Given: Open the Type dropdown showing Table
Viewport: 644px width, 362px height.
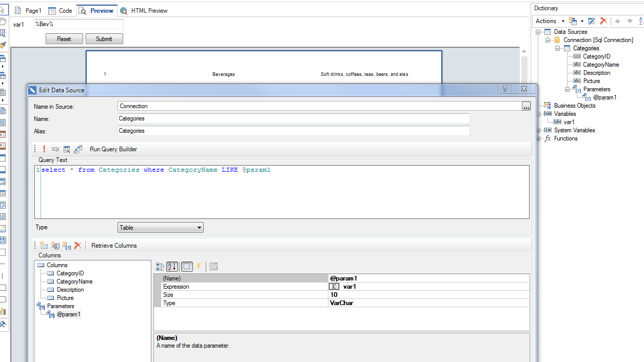Looking at the screenshot, I should pos(161,228).
